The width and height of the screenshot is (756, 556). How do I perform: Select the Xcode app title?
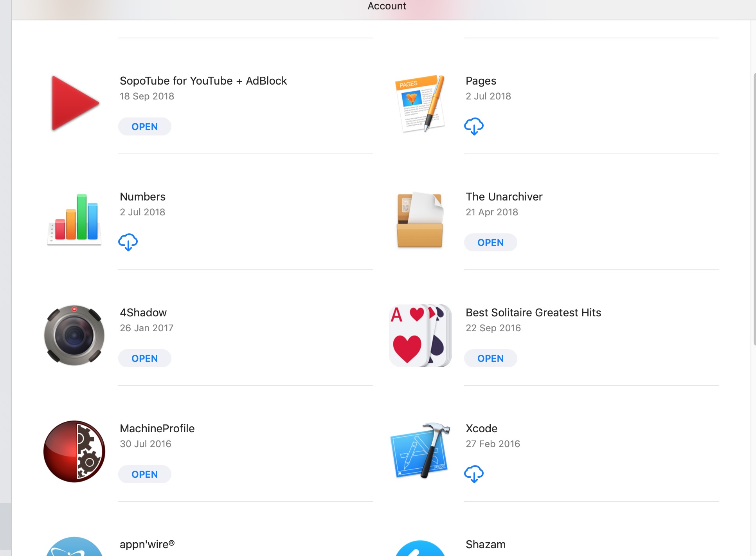click(x=481, y=428)
